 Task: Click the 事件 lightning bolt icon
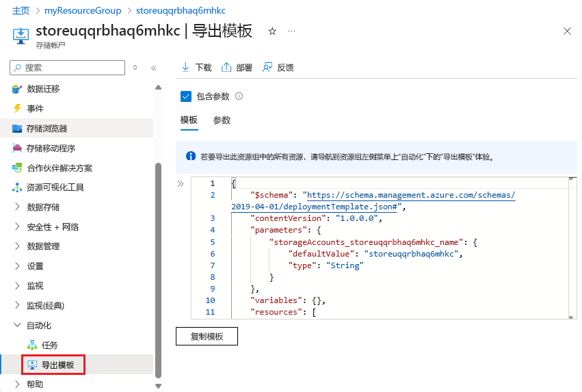tap(17, 108)
